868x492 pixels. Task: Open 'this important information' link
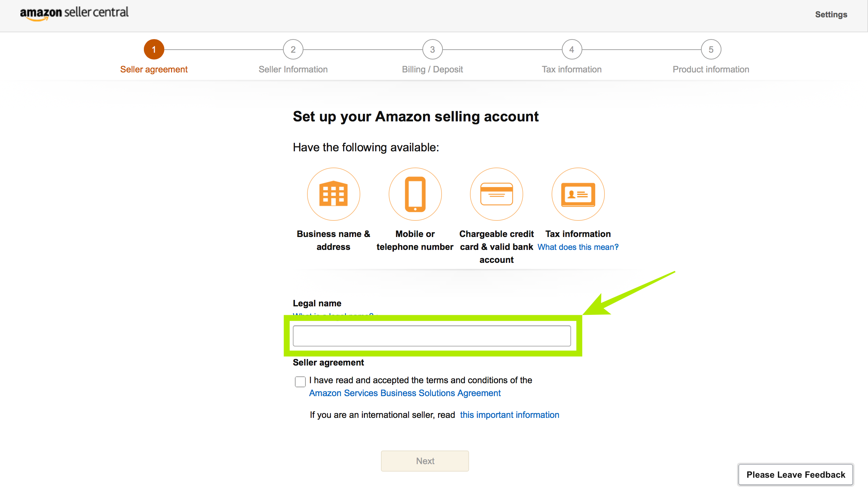click(510, 415)
